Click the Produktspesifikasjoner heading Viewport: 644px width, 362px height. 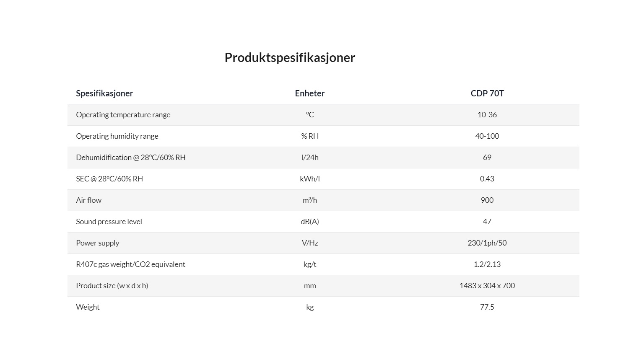tap(290, 57)
